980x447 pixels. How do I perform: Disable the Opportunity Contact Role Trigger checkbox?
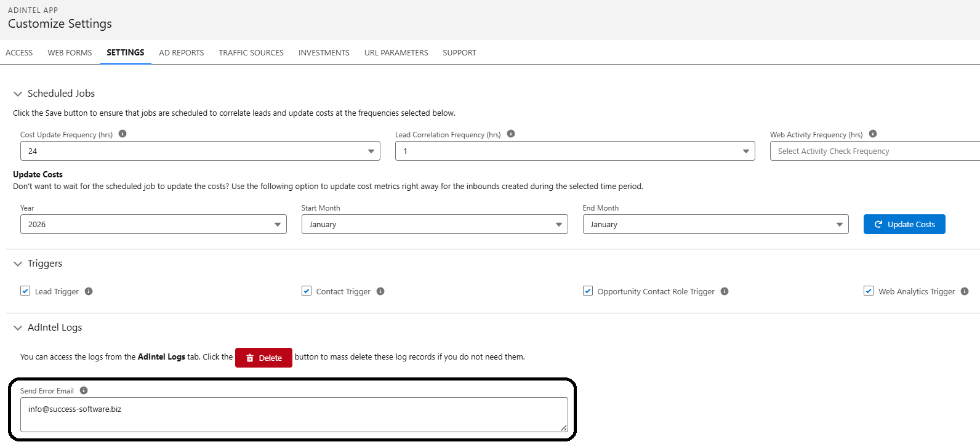tap(588, 291)
